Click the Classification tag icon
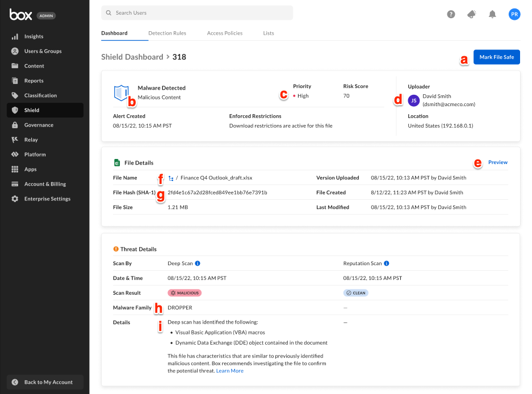Screen dimensions: 532x394 (x=15, y=95)
